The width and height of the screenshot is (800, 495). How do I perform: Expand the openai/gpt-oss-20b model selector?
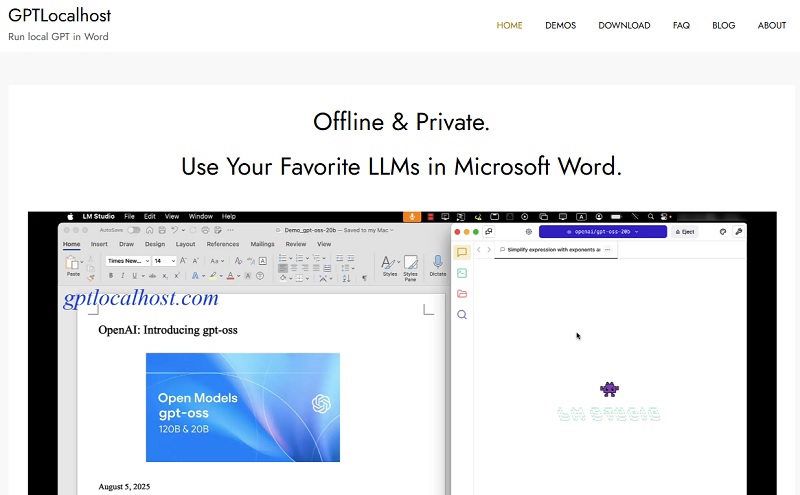pyautogui.click(x=602, y=231)
